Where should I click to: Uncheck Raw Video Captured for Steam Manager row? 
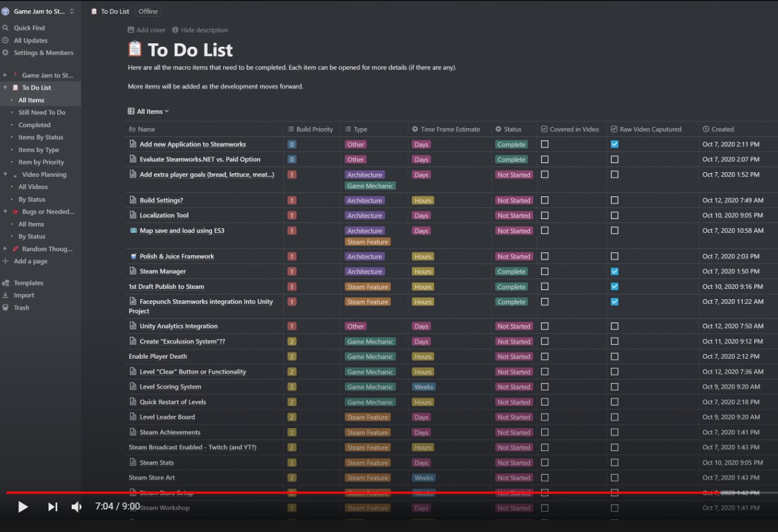pos(614,271)
